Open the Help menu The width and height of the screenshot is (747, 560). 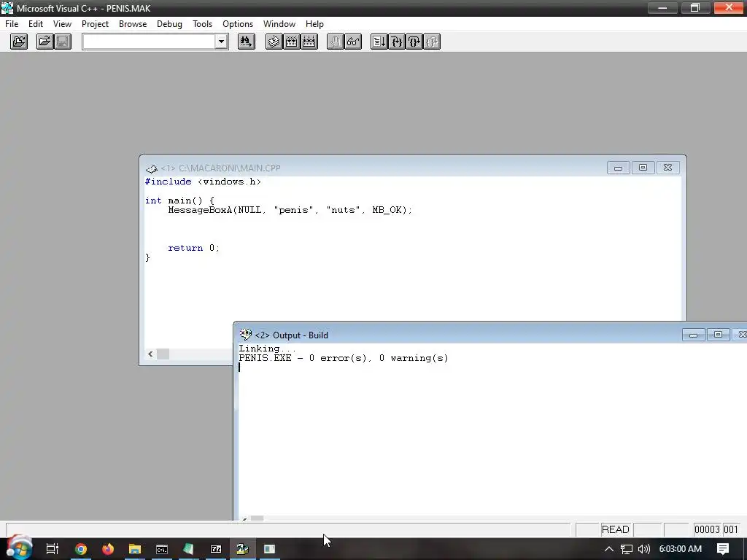[314, 24]
